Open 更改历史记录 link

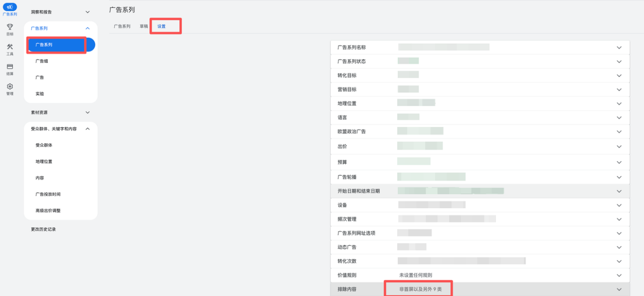43,229
